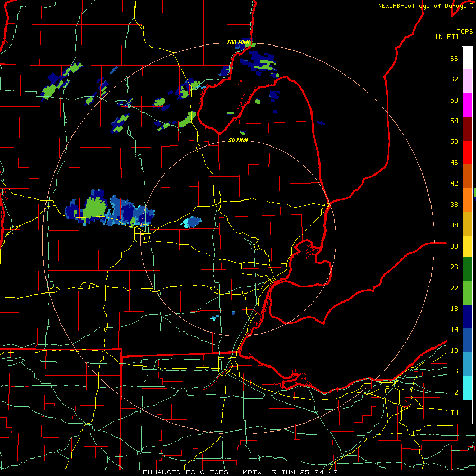The height and width of the screenshot is (476, 476).
Task: Pick the light green color scale swatch
Action: 467,293
